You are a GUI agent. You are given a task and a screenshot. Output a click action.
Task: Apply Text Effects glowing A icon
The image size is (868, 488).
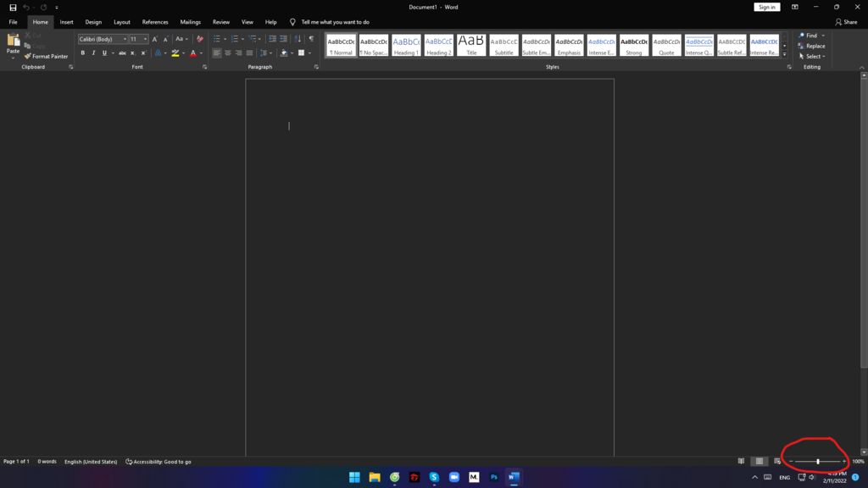[158, 53]
